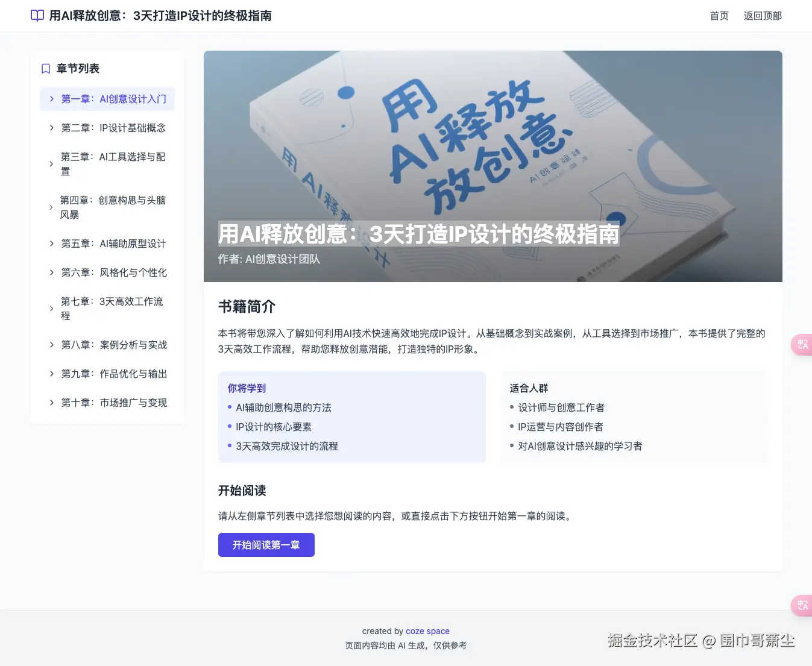The width and height of the screenshot is (812, 666).
Task: Click the bottom-right 中/A translation icon
Action: [x=802, y=606]
